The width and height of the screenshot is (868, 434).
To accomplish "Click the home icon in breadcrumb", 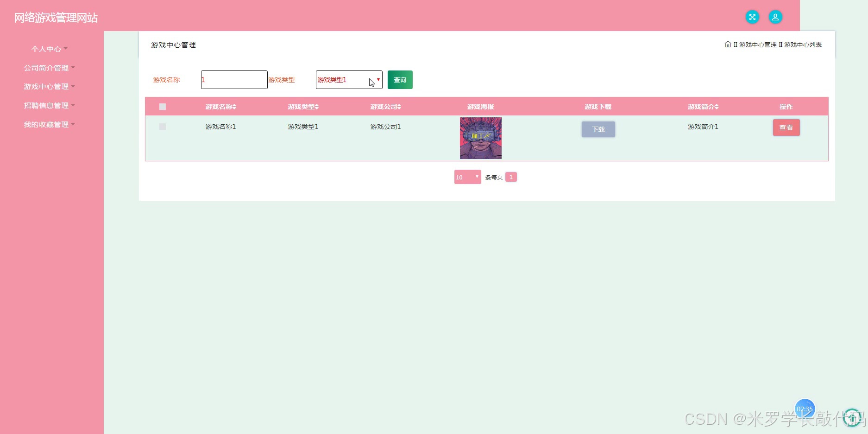I will click(728, 45).
